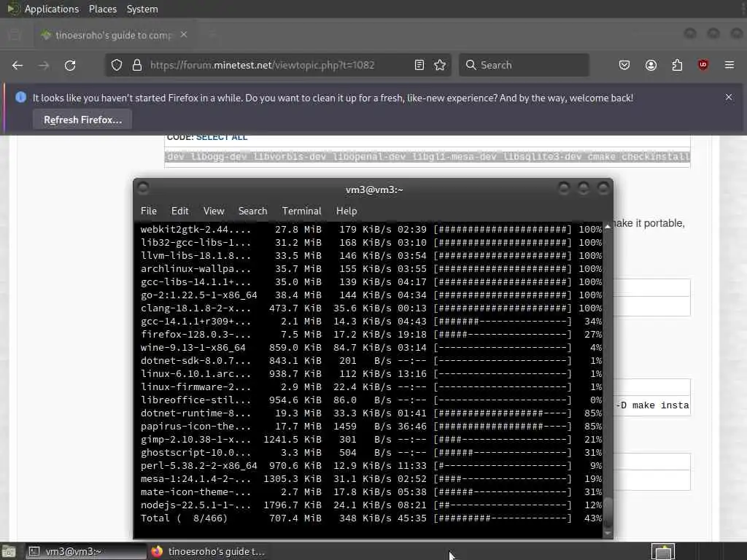Open the Places menu in top panel
The image size is (747, 560).
102,9
